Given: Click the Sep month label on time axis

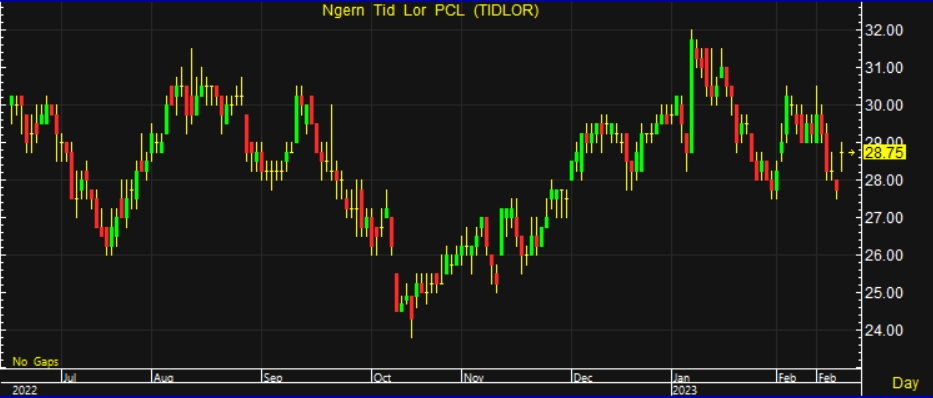Looking at the screenshot, I should [x=273, y=378].
